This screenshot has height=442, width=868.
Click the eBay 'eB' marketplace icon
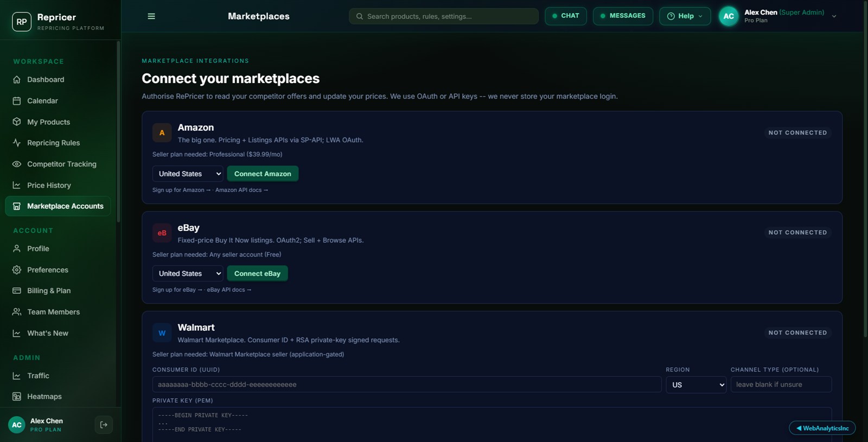(162, 233)
